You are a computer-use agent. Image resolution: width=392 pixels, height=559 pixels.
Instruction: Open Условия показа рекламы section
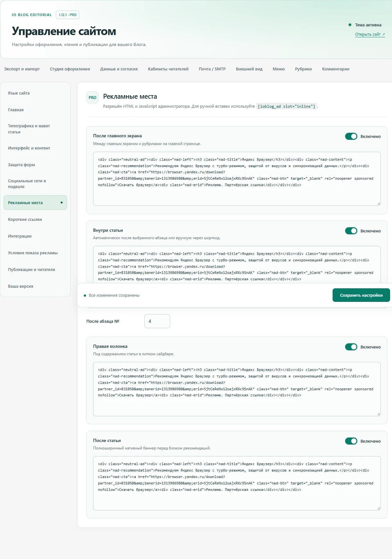(35, 253)
